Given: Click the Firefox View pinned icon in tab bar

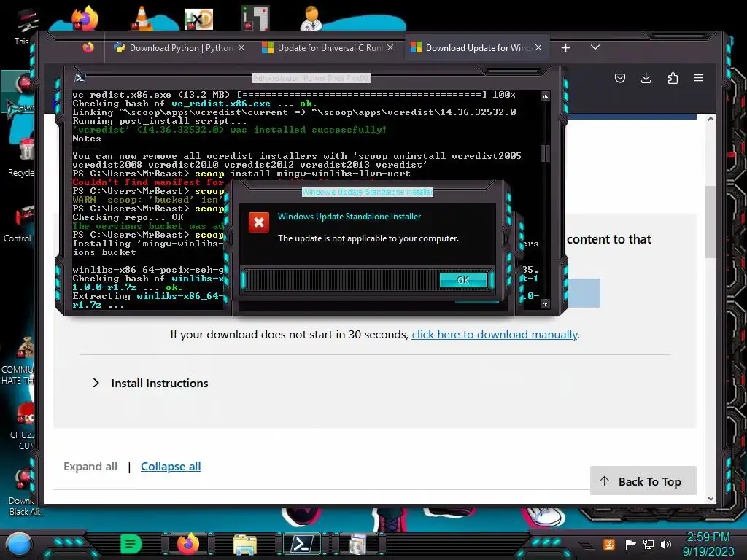Looking at the screenshot, I should pos(88,47).
